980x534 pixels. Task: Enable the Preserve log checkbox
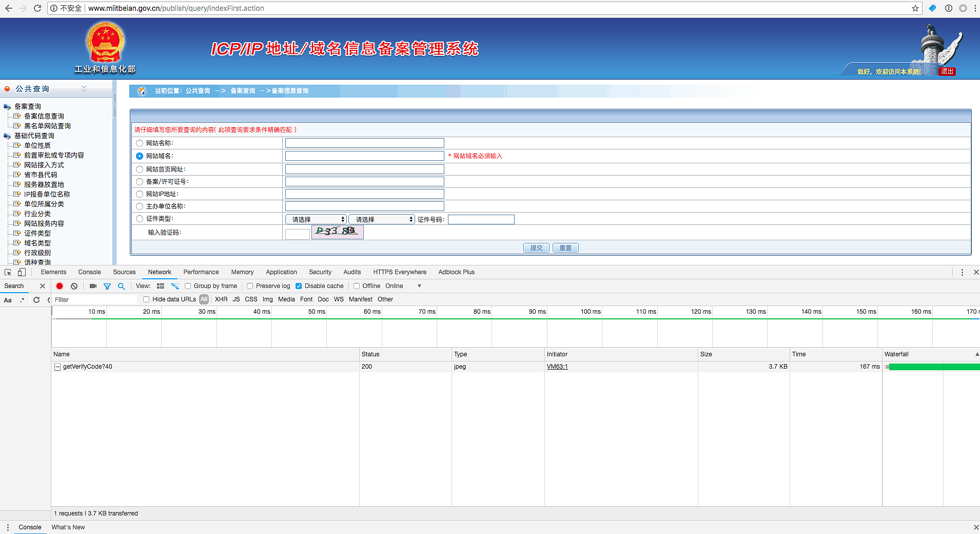click(x=250, y=286)
